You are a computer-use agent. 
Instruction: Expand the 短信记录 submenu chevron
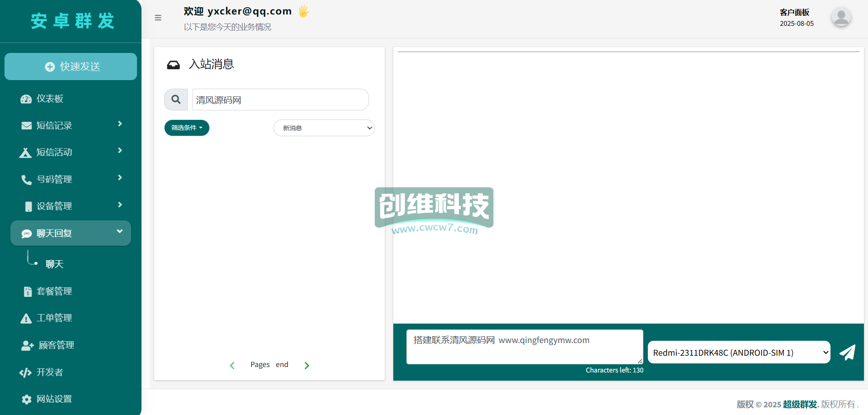pos(120,124)
